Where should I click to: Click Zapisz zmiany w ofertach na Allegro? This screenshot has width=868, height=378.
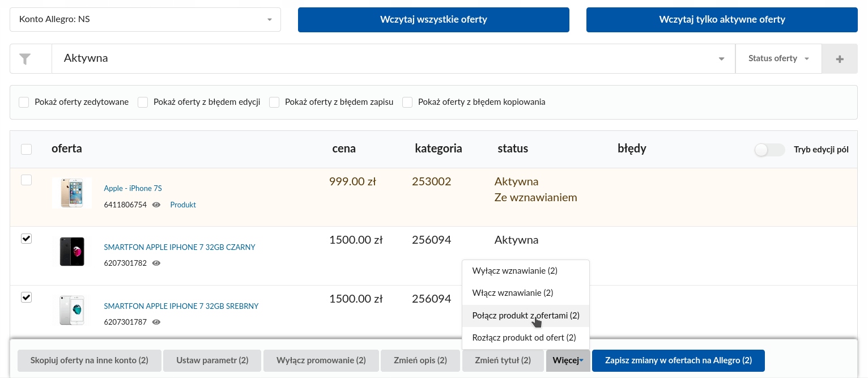tap(678, 360)
